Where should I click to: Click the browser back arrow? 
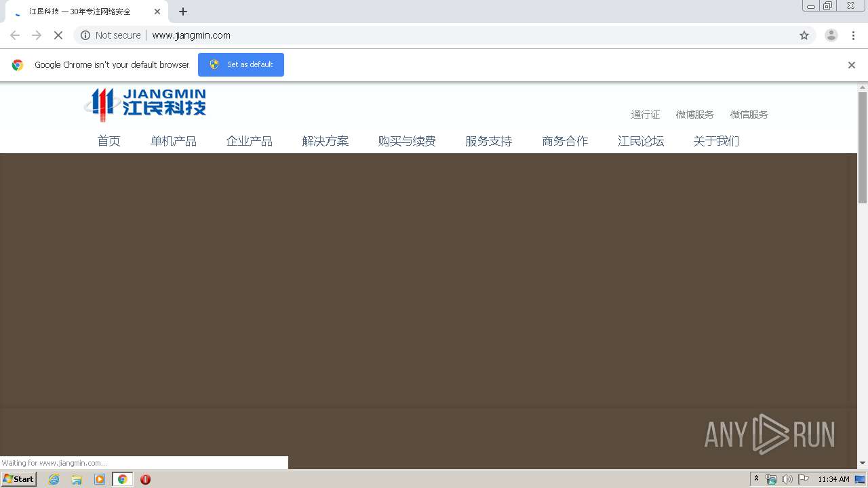(15, 35)
